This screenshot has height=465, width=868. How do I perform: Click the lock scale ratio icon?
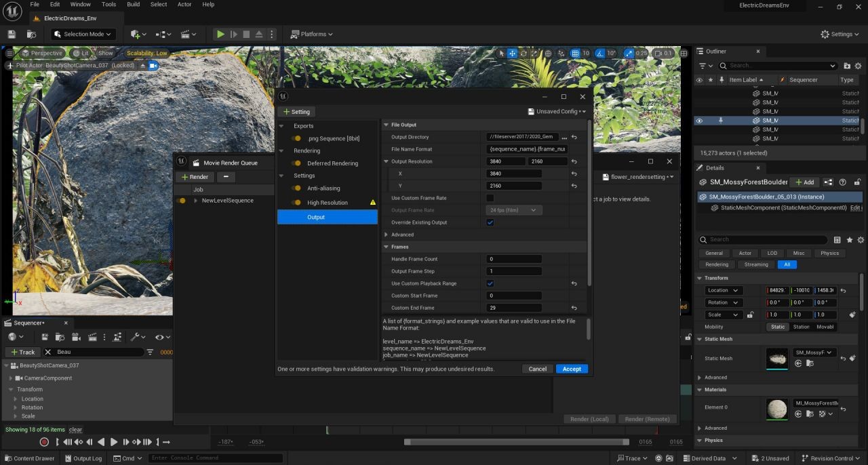750,315
